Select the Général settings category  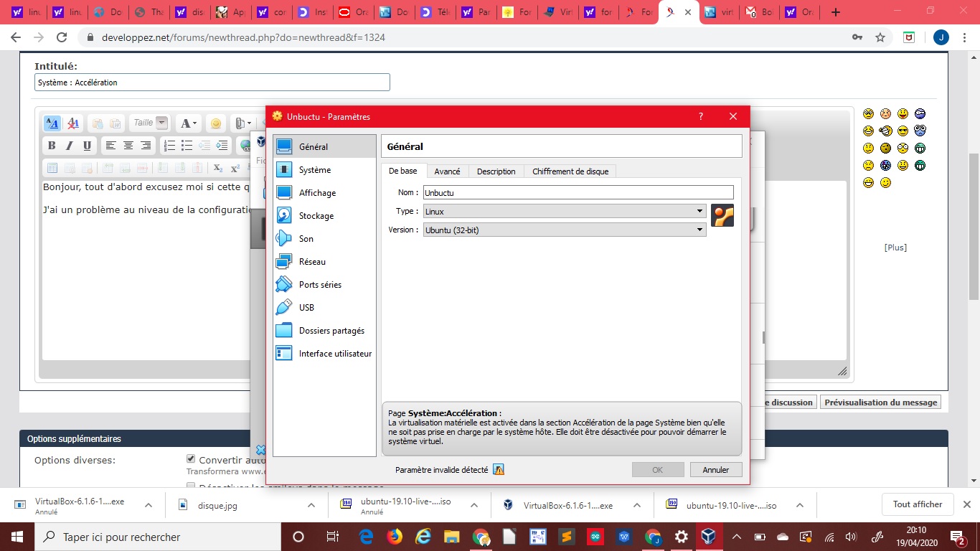tap(324, 146)
